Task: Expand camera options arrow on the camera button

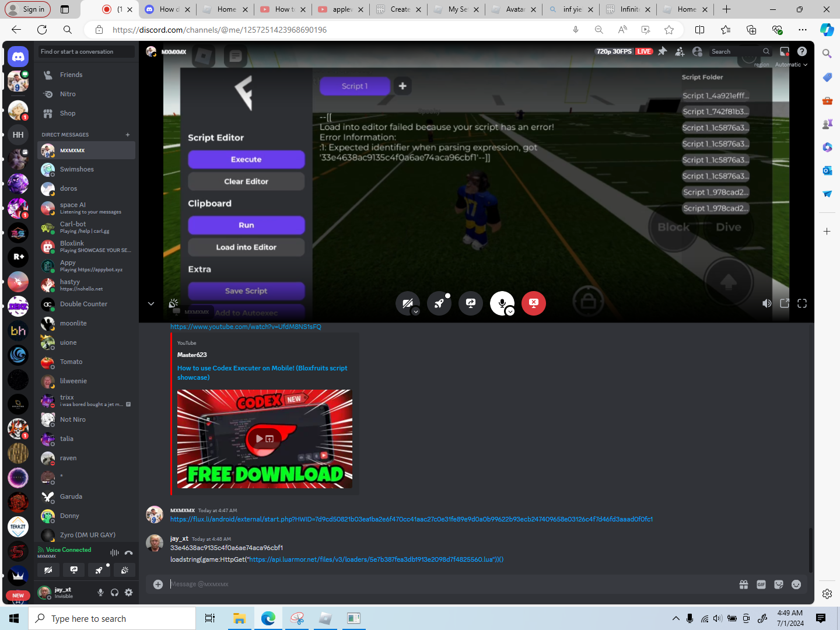Action: (416, 311)
